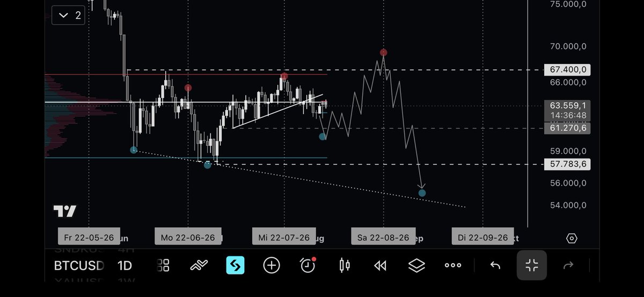Tap the 14:36:48 bar countdown label
Screen dimensions: 644x297
(x=567, y=115)
